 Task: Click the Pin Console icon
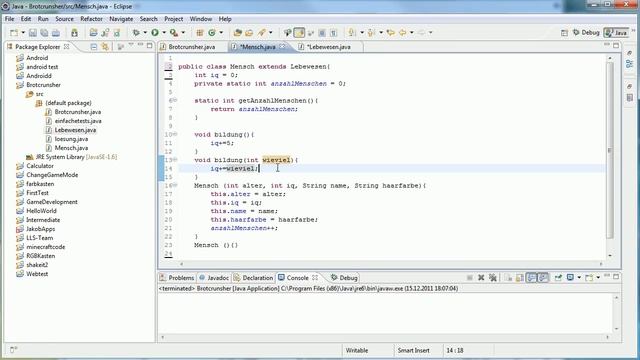click(x=558, y=278)
